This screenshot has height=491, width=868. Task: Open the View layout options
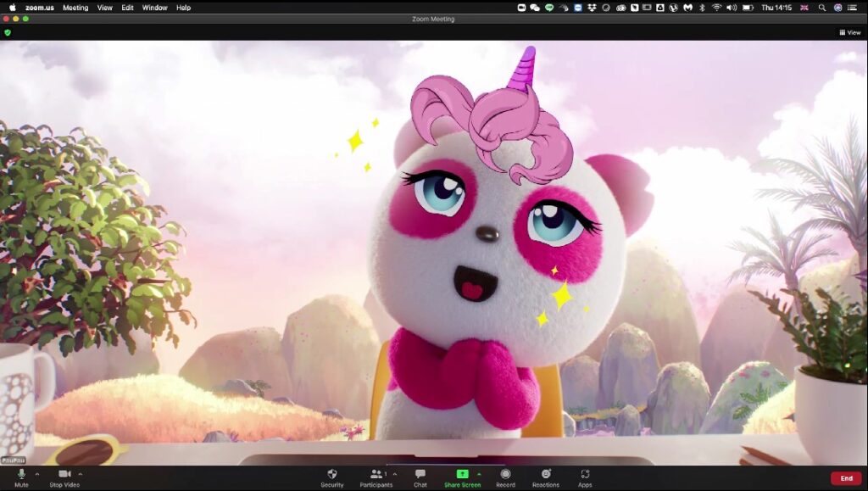point(850,33)
